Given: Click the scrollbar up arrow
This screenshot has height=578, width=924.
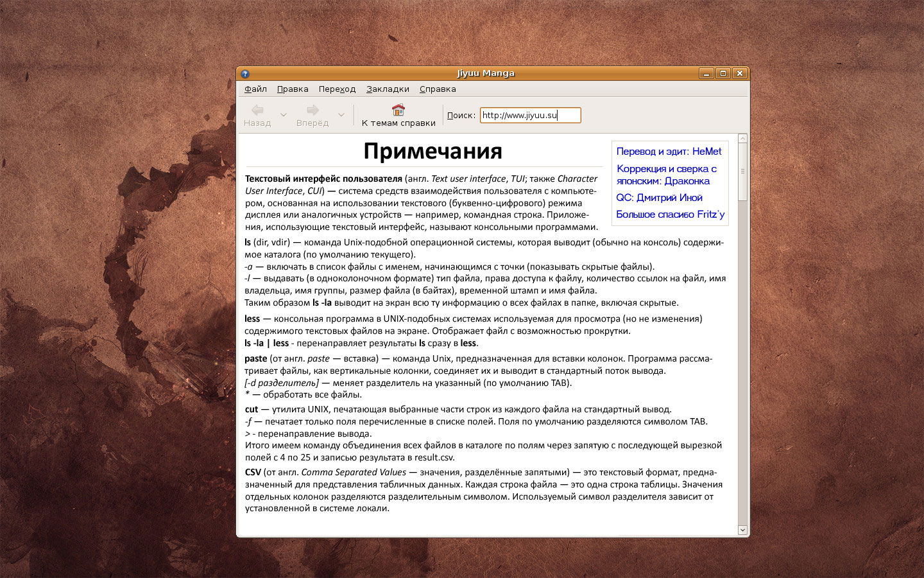Looking at the screenshot, I should coord(742,138).
